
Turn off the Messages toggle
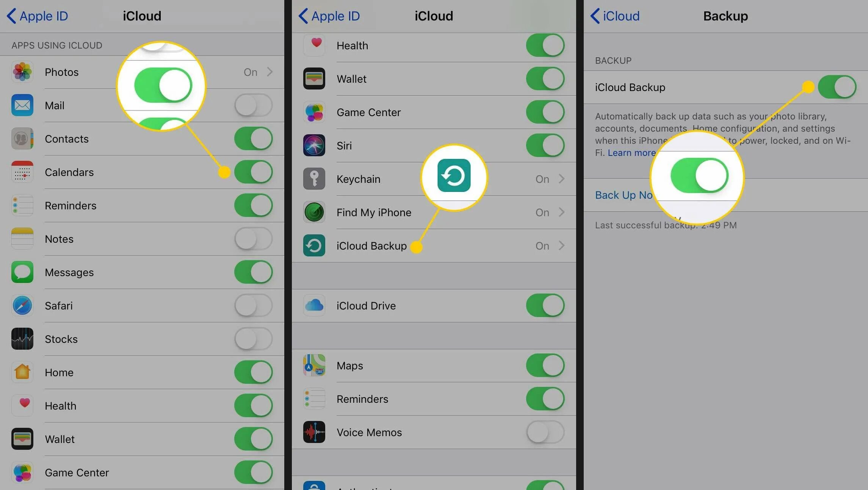(253, 272)
